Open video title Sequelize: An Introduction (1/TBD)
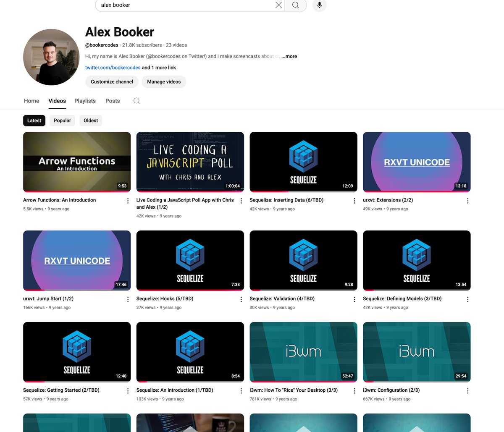 (175, 390)
